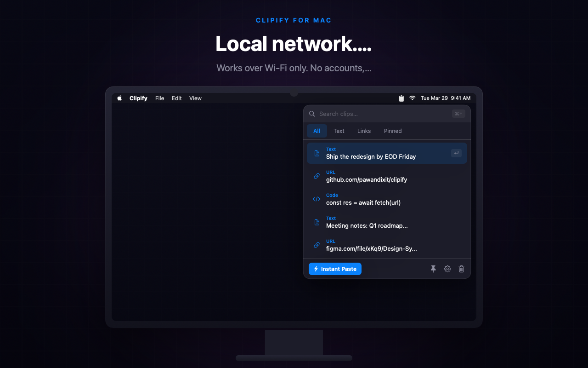This screenshot has width=588, height=368.
Task: Open the Edit menu
Action: click(x=177, y=98)
